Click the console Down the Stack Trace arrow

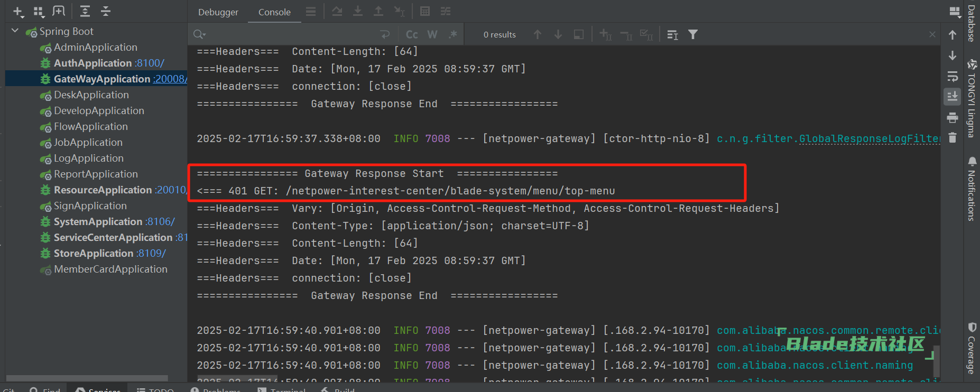point(953,55)
